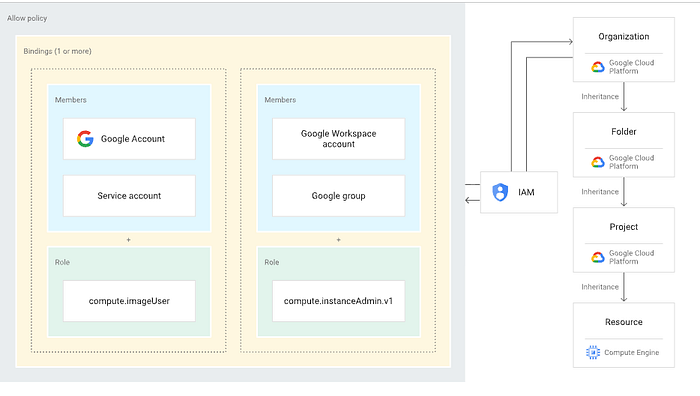Viewport: 700px width, 396px height.
Task: Click the Role label above compute.imageUser
Action: pyautogui.click(x=62, y=262)
